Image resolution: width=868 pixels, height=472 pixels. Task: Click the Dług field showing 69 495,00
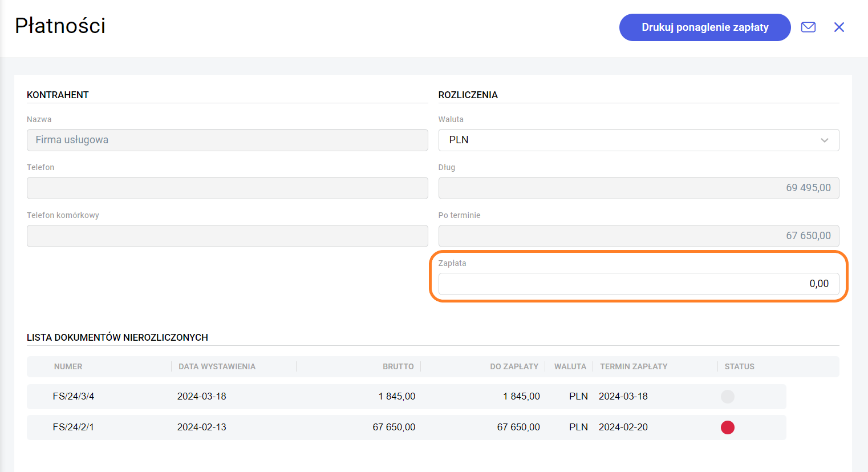(638, 188)
